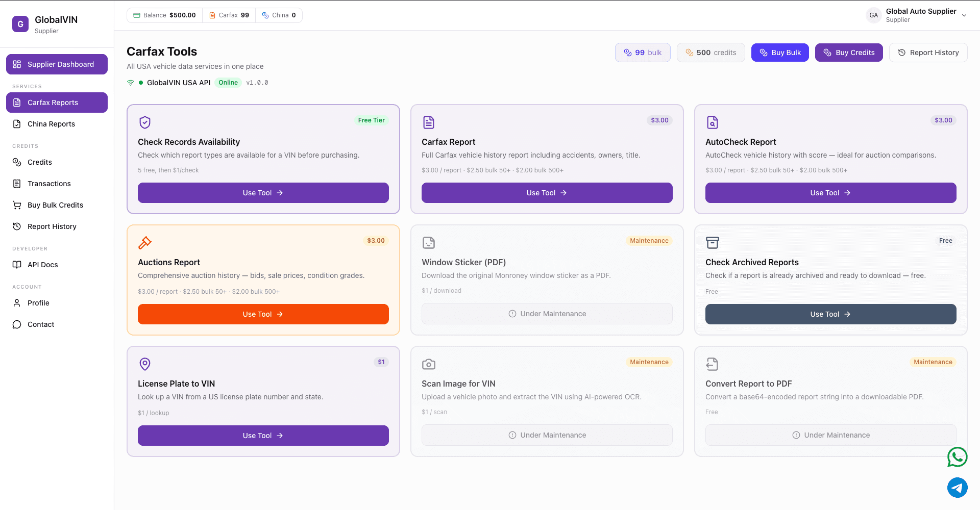Click the Buy Credits button

click(x=849, y=52)
